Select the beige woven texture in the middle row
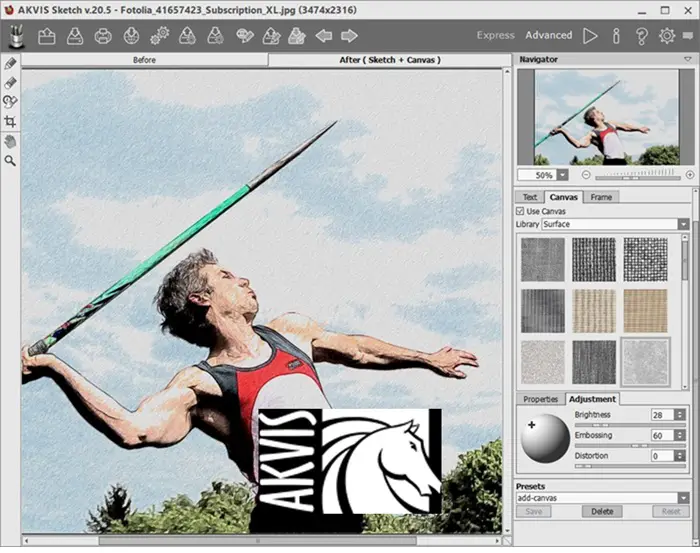 pos(594,311)
